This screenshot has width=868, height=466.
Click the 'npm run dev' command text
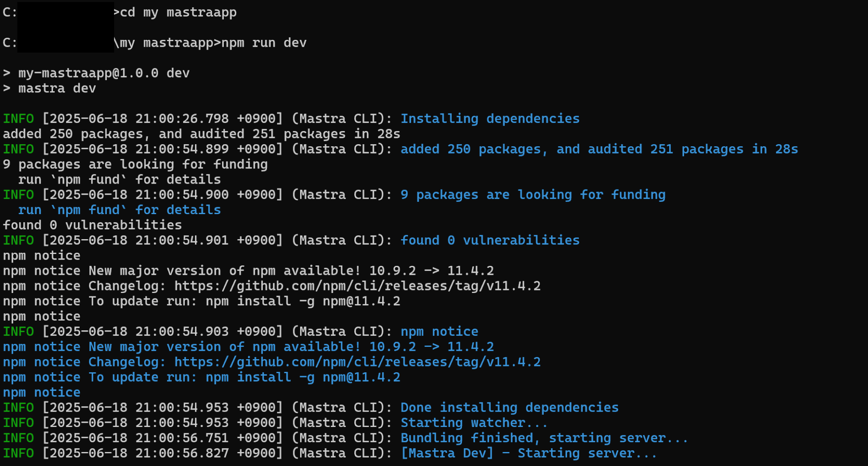click(264, 43)
